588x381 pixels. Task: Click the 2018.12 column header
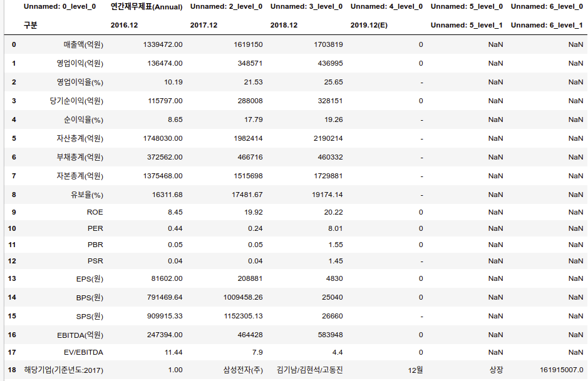284,25
